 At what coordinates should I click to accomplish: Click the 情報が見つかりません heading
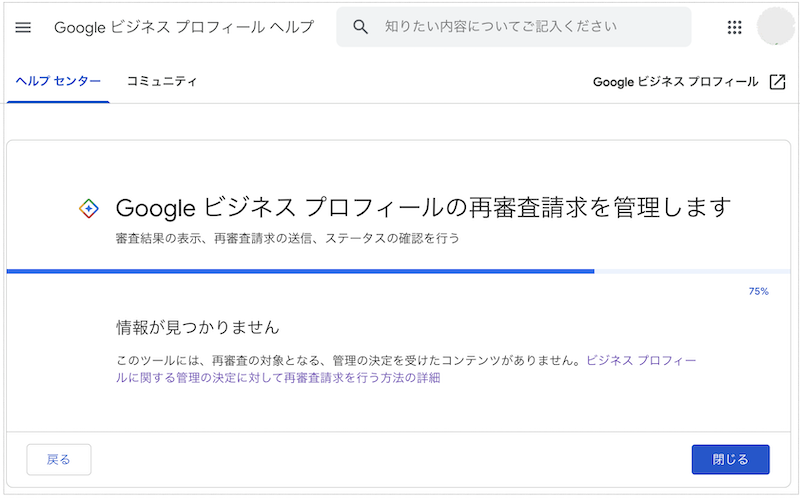click(198, 327)
